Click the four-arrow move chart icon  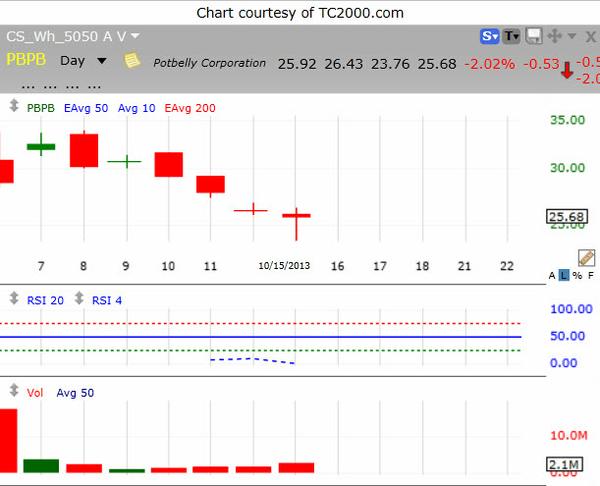[554, 37]
